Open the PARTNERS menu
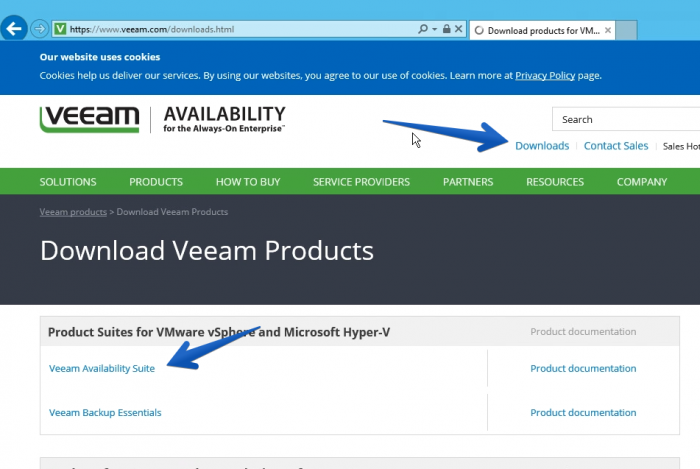 coord(468,182)
